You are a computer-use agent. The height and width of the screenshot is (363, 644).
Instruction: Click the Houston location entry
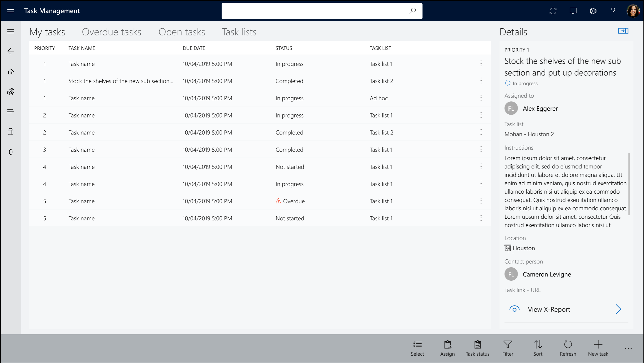click(x=523, y=247)
